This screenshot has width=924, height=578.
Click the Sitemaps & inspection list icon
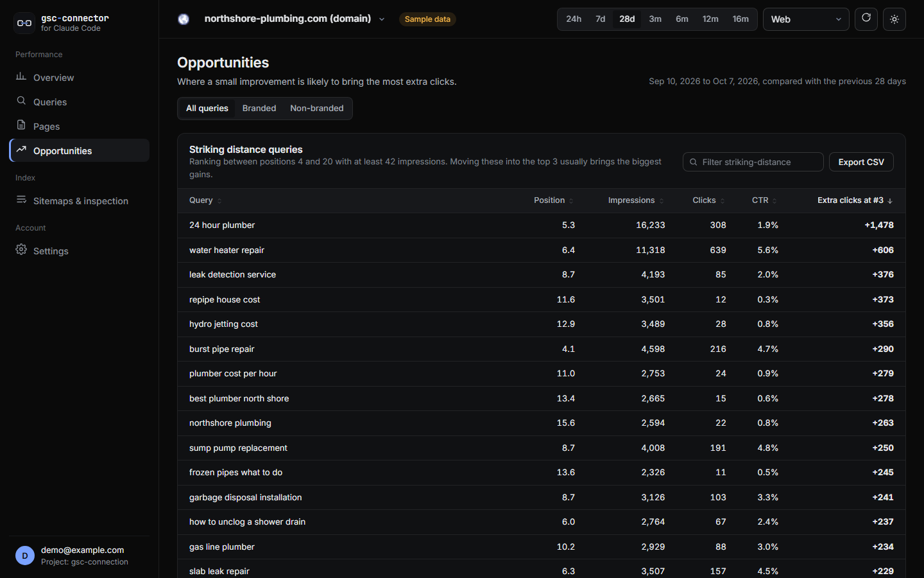tap(21, 200)
